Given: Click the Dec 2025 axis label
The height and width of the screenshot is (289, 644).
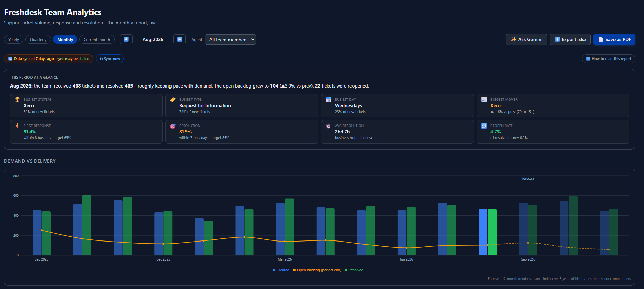Looking at the screenshot, I should point(163,259).
